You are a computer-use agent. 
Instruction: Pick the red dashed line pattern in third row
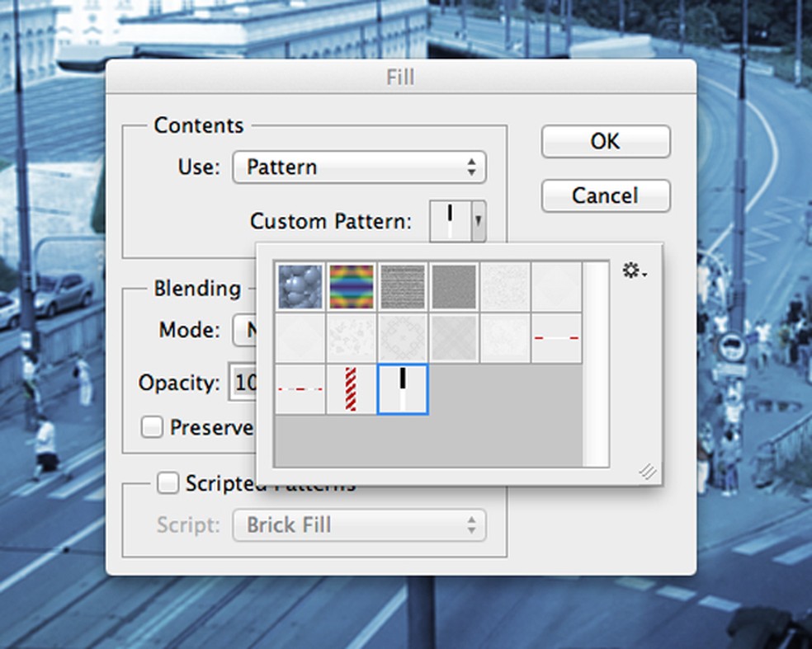click(300, 389)
